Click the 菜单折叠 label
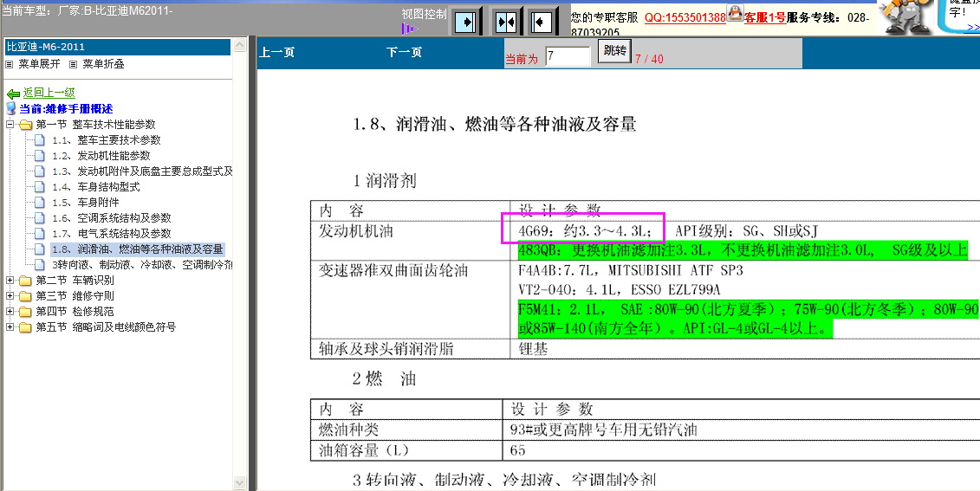The image size is (980, 491). click(104, 64)
